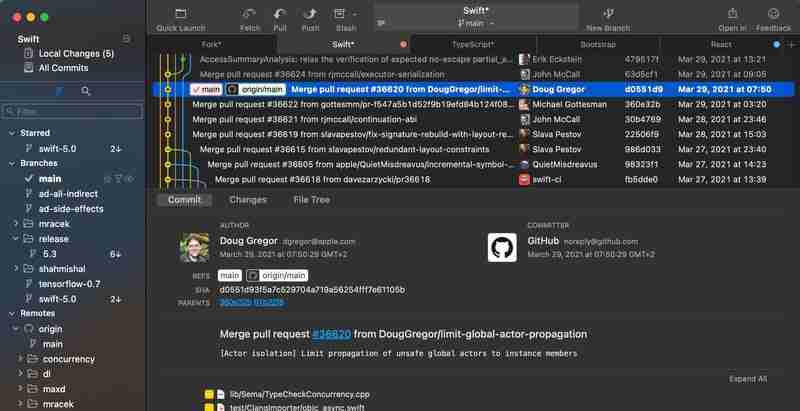The height and width of the screenshot is (411, 800).
Task: Collapse the Branches section
Action: click(12, 163)
